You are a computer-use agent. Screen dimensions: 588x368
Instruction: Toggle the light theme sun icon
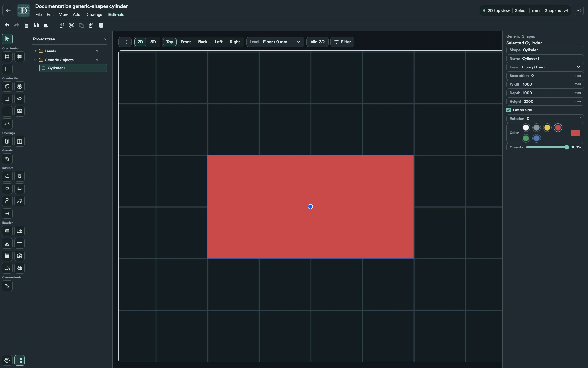pos(579,10)
